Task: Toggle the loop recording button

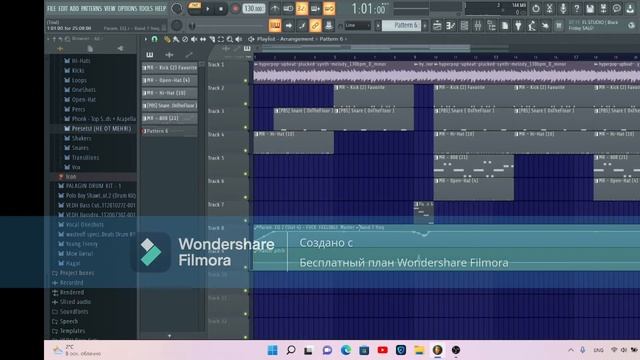Action: coord(329,9)
